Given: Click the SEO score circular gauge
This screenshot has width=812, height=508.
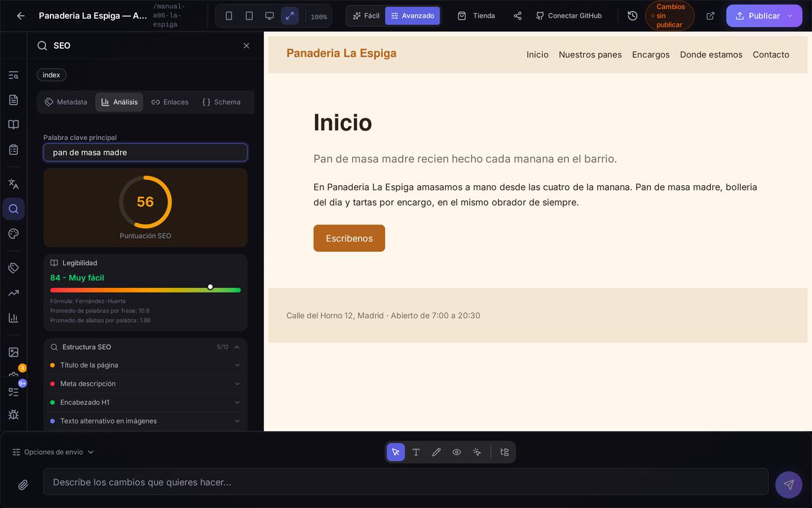Looking at the screenshot, I should [x=145, y=202].
